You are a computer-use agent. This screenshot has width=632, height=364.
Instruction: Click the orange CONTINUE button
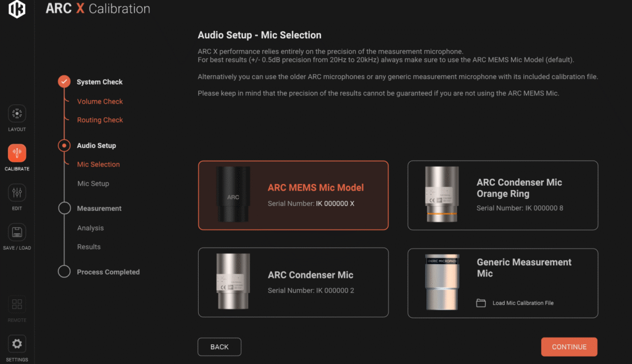pos(569,347)
